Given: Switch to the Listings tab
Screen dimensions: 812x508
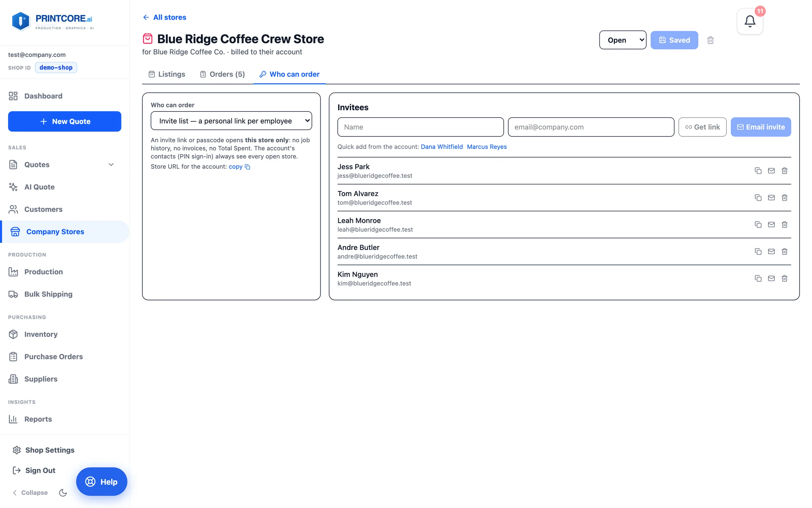Looking at the screenshot, I should tap(167, 74).
